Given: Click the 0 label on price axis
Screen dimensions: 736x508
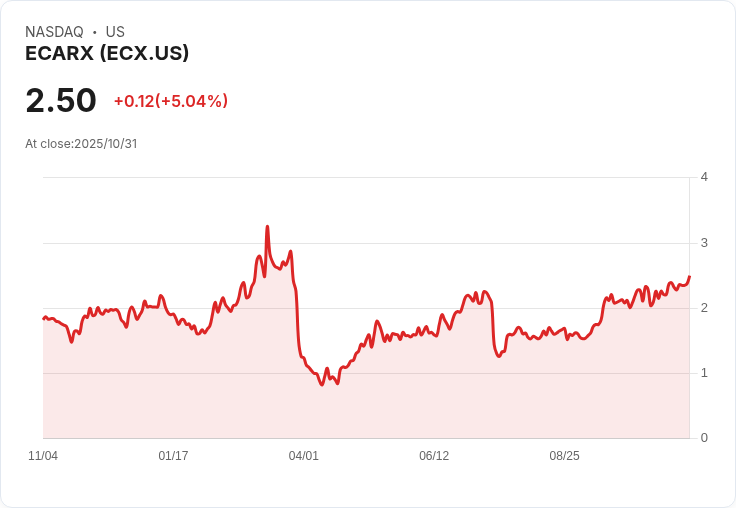Looking at the screenshot, I should coord(704,438).
